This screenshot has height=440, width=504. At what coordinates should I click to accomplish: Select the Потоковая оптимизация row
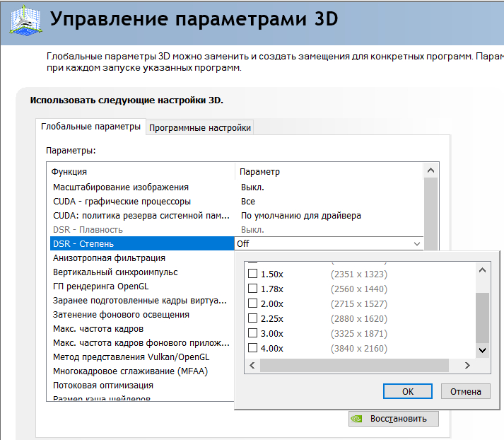coord(142,386)
